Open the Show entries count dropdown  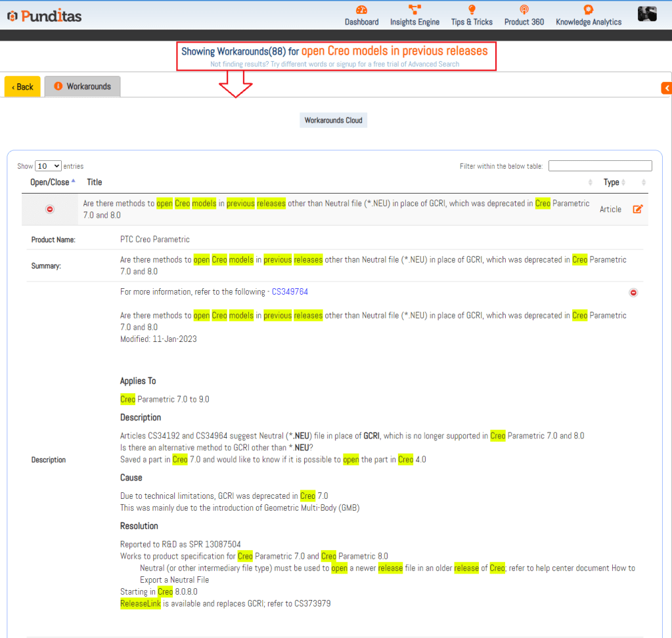click(x=49, y=166)
